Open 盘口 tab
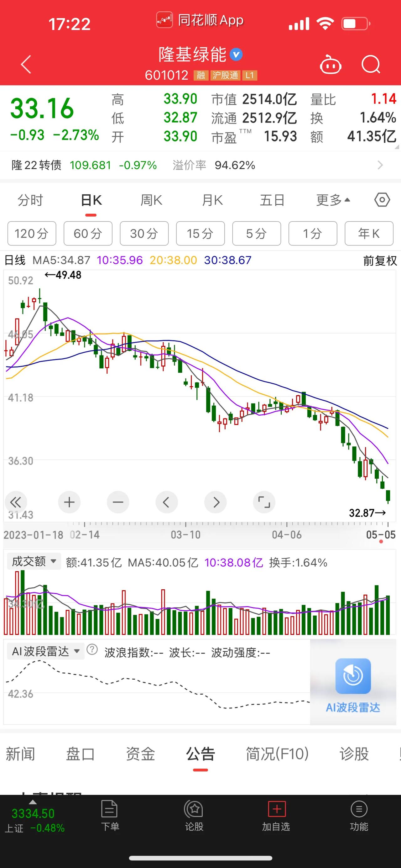Image resolution: width=401 pixels, height=868 pixels. click(x=80, y=754)
